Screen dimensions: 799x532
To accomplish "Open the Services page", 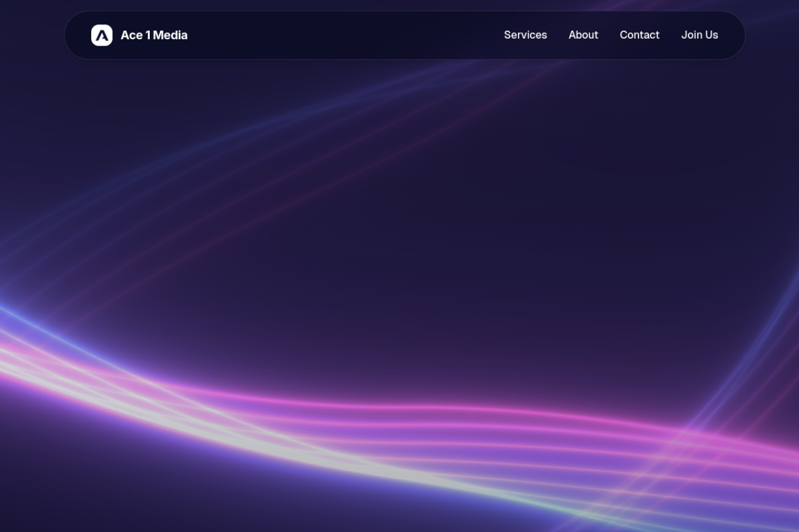I will 525,35.
